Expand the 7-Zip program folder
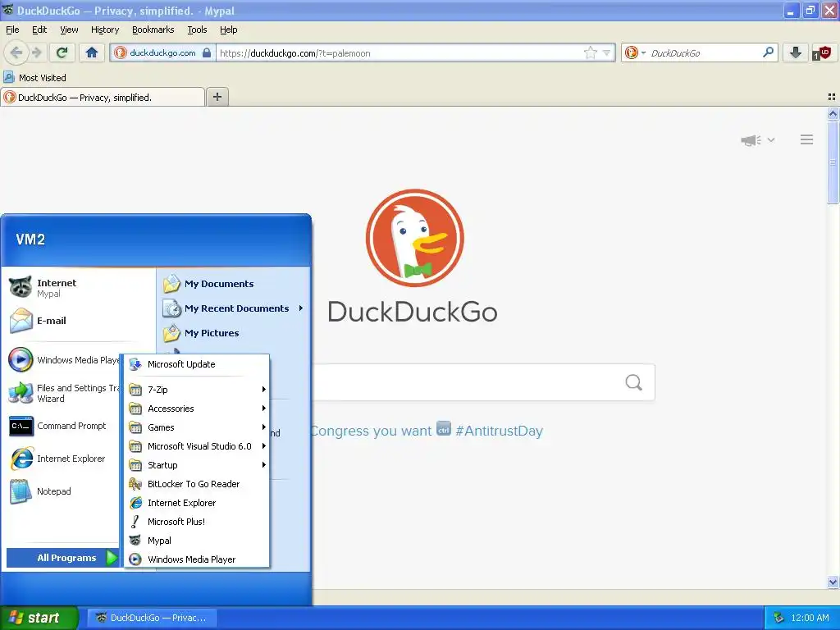 pos(197,390)
